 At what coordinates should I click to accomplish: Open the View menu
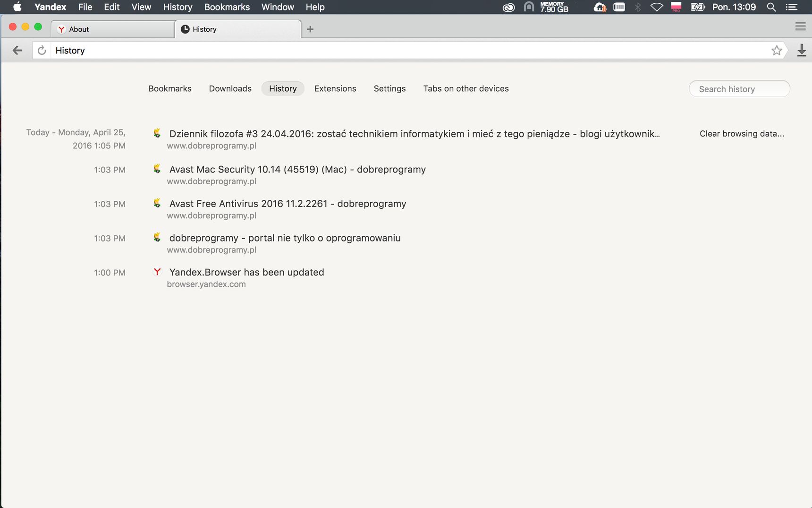pyautogui.click(x=141, y=7)
